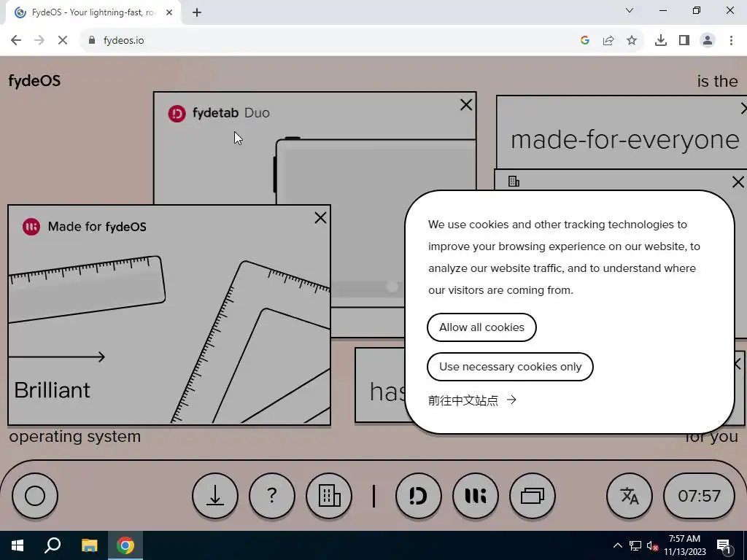
Task: Click the red Made for fydeOS logo
Action: coord(31,227)
